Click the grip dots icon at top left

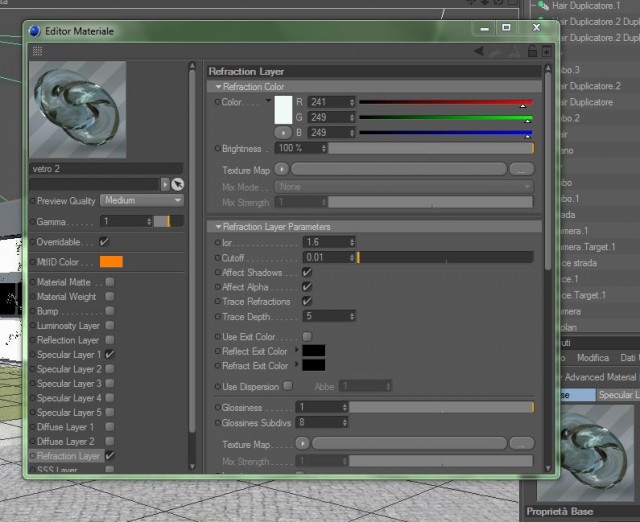(37, 51)
